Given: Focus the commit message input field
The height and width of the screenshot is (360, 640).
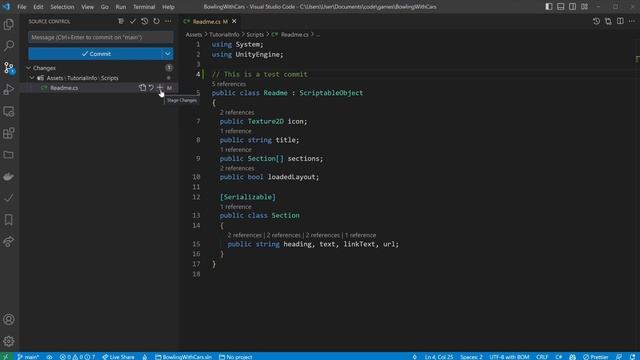Looking at the screenshot, I should point(100,37).
